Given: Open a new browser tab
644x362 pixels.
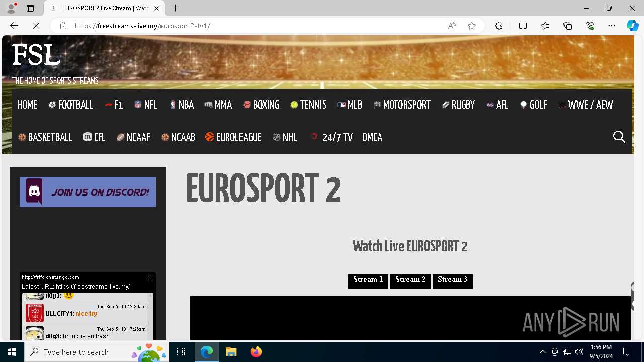Looking at the screenshot, I should point(175,8).
